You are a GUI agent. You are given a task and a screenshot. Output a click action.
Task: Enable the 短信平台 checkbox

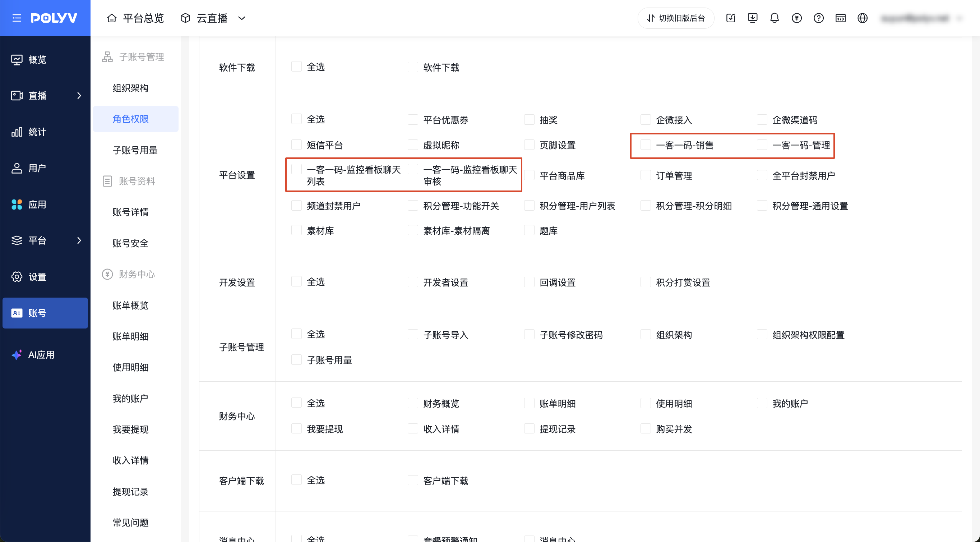tap(296, 144)
